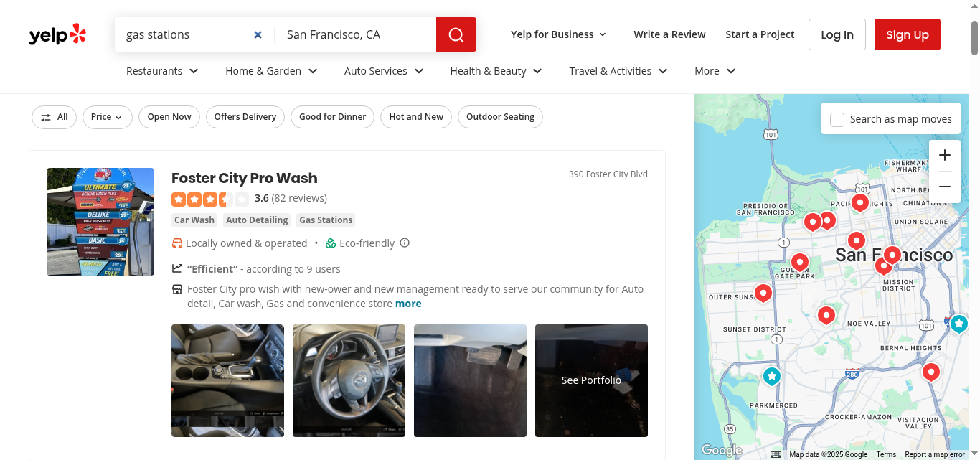
Task: Click the map pin near Presidio
Action: coord(812,222)
